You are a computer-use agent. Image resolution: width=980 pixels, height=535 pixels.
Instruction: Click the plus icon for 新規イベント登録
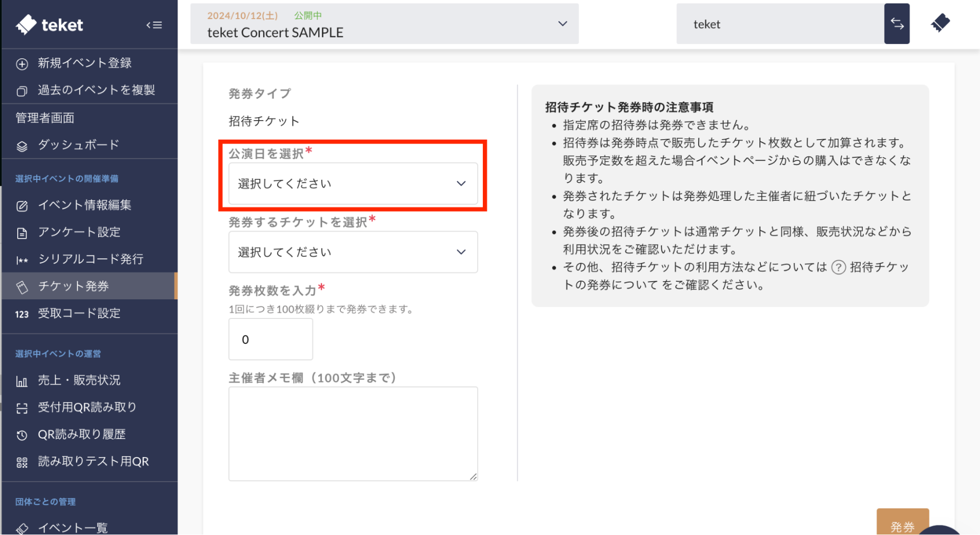pos(22,64)
